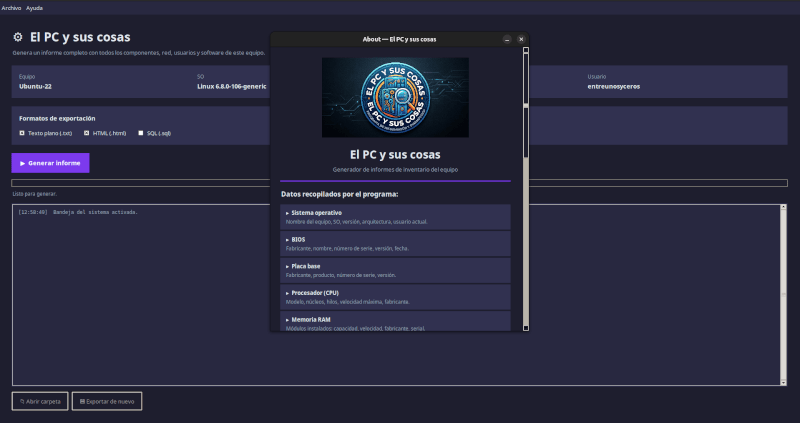Expand the Placa base section
Screen dimensions: 800x423
pos(395,270)
